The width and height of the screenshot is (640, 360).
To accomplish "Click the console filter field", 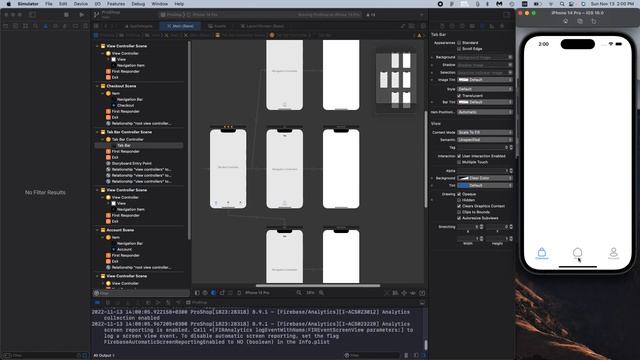I will click(x=371, y=356).
